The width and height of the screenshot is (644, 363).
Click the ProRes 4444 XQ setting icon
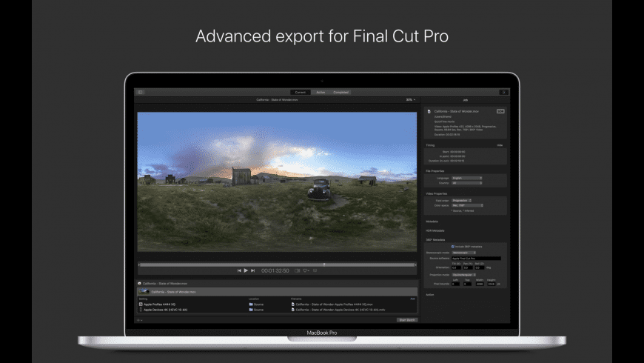[141, 304]
